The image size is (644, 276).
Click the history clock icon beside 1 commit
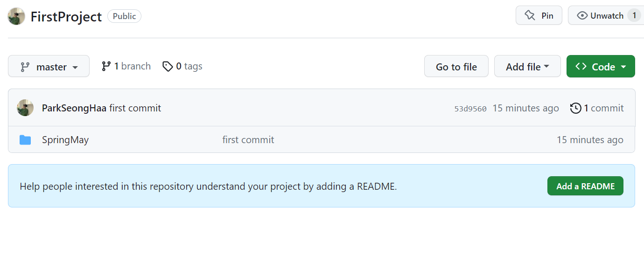coord(575,108)
